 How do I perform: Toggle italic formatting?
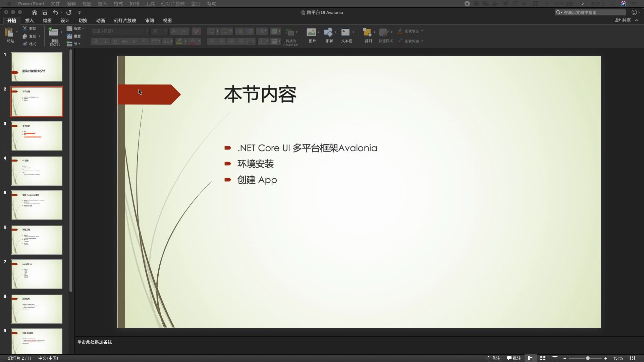(x=106, y=41)
